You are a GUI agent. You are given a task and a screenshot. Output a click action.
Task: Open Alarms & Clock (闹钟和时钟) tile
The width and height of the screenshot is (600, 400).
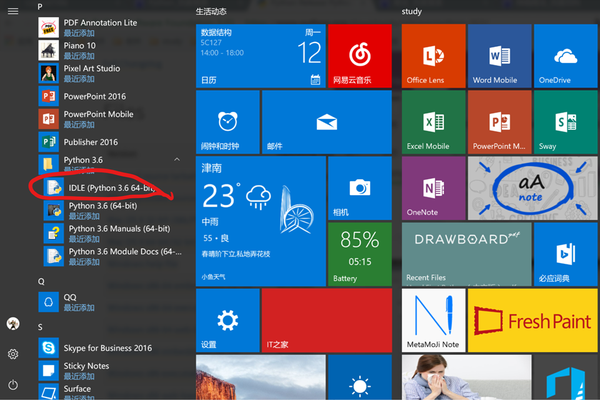tap(228, 122)
